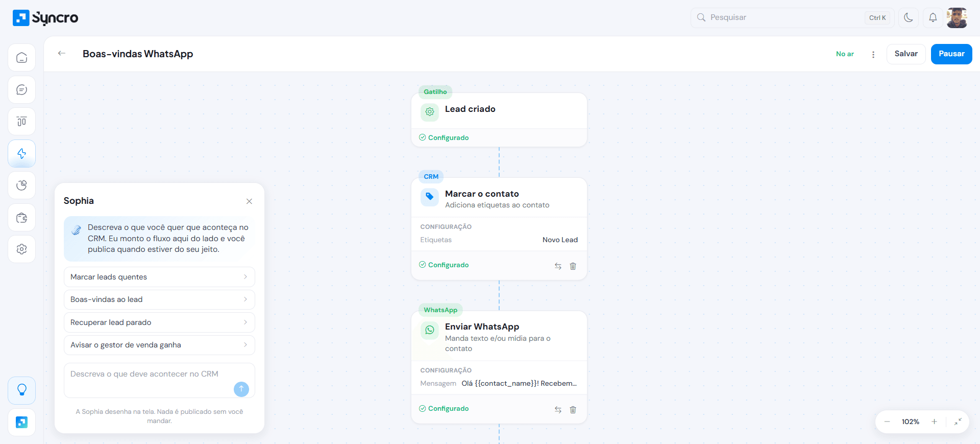Choose the Marcar leads quentes suggestion
The width and height of the screenshot is (980, 444).
tap(159, 277)
